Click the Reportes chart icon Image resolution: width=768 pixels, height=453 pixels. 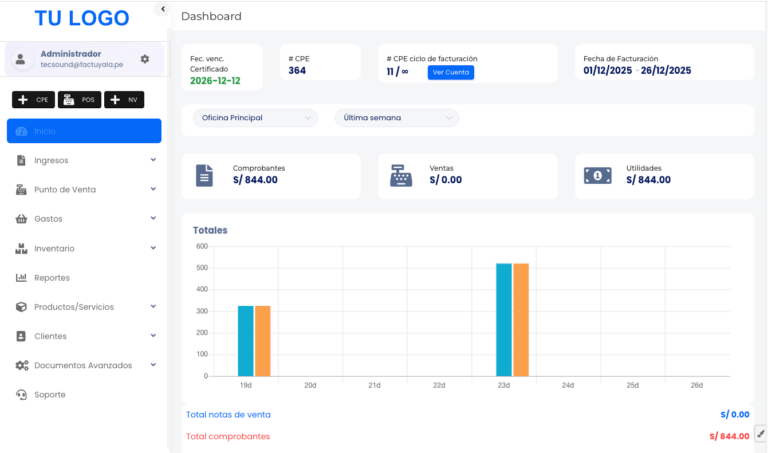coord(22,278)
